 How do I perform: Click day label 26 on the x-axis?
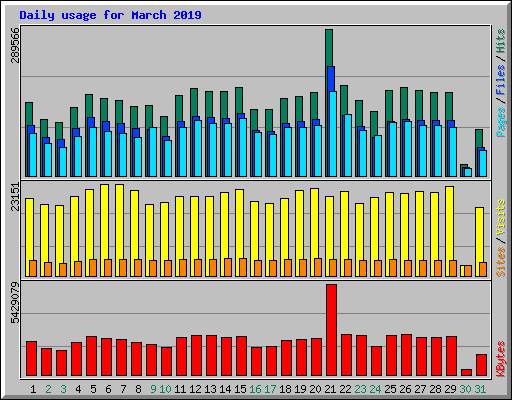click(405, 389)
